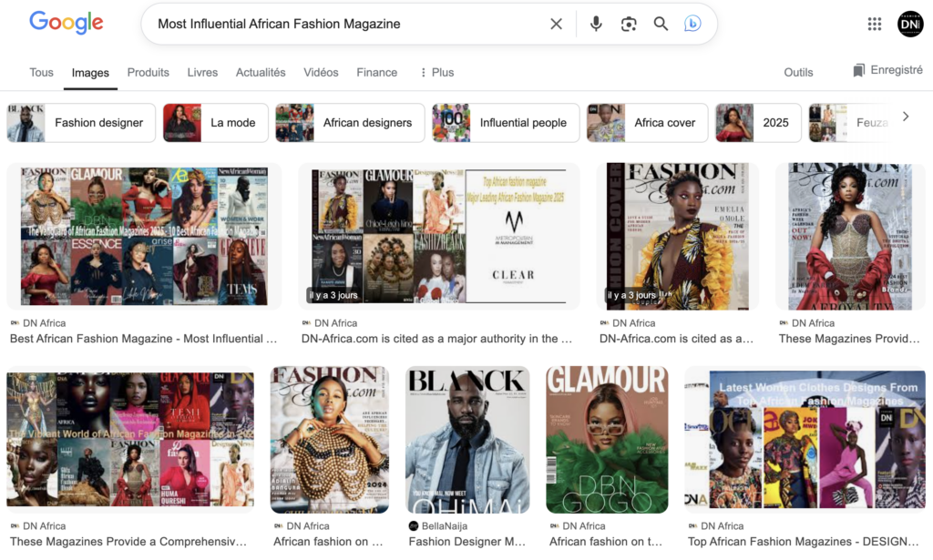The width and height of the screenshot is (933, 560).
Task: Open the beaded top Fashion cover
Action: [330, 439]
